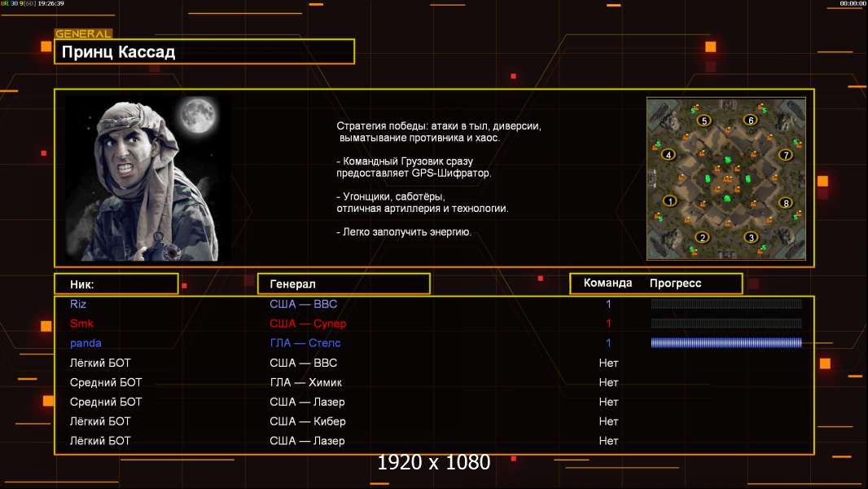
Task: Click start position 2 on minimap
Action: 703,238
